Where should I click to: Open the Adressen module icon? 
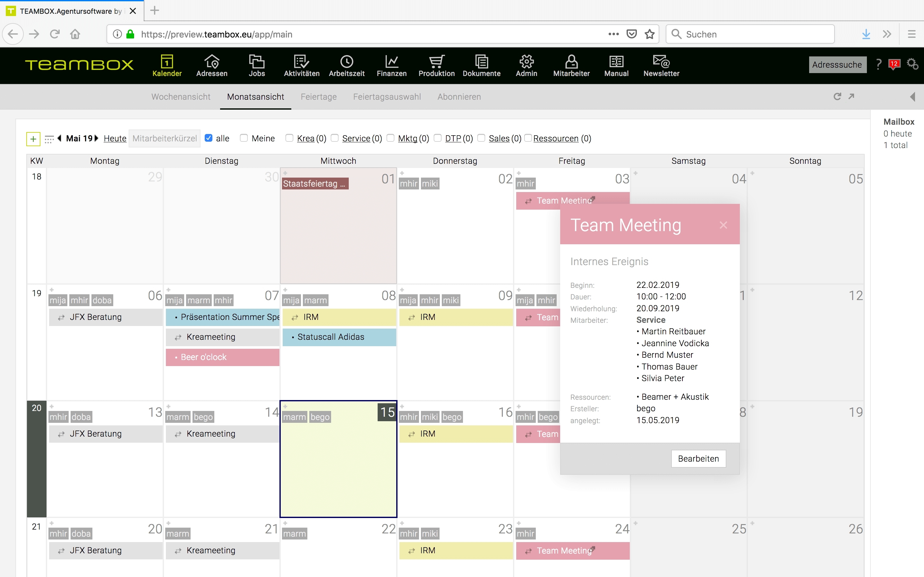point(211,62)
